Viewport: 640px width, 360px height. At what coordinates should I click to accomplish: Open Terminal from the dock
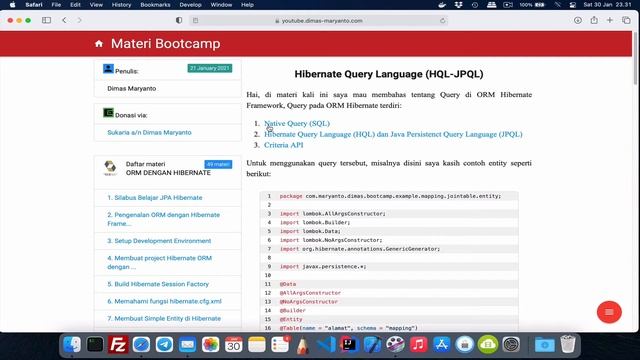(95, 345)
